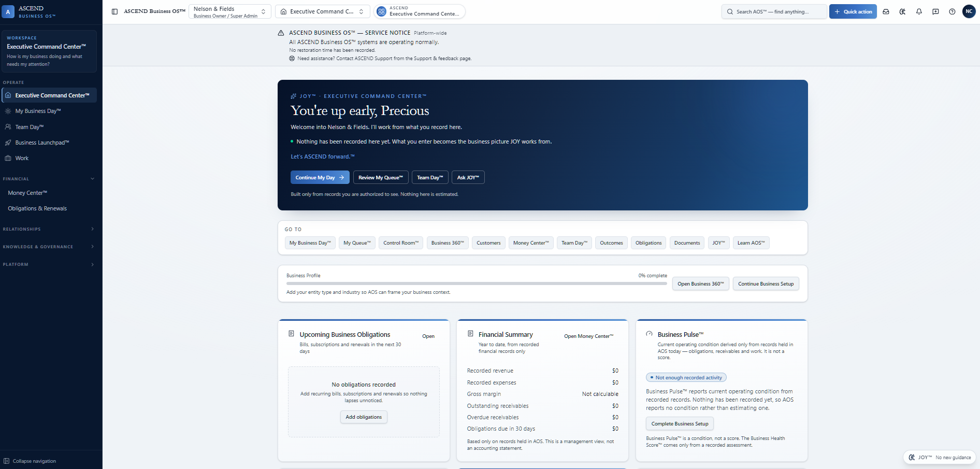Click the home icon for Executive Command Center in sidebar
Viewport: 980px width, 469px height.
coord(8,95)
